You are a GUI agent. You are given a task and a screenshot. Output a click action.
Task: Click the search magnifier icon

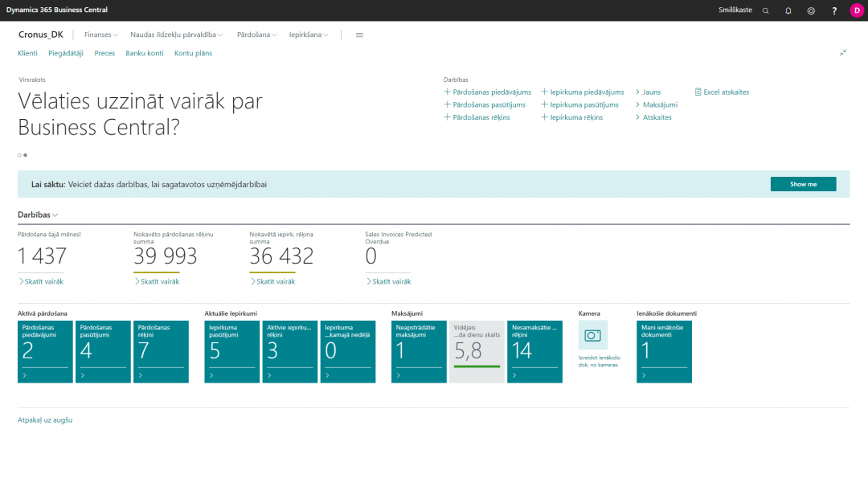coord(765,10)
